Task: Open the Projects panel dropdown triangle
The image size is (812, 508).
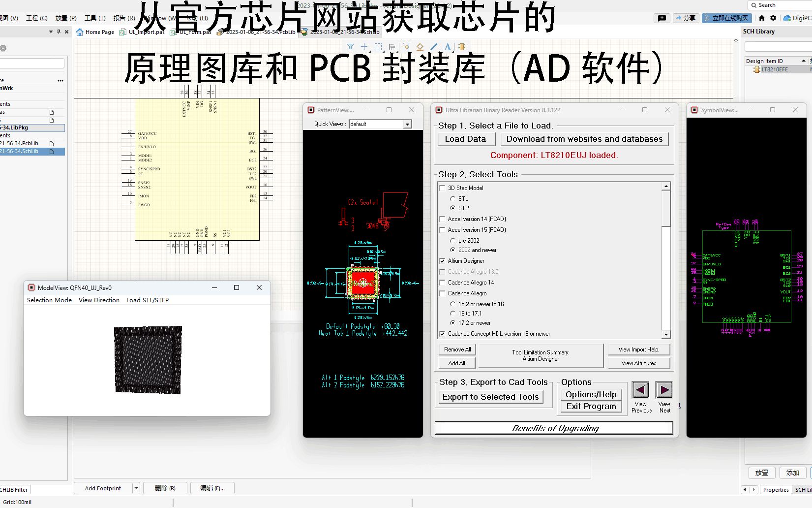Action: pyautogui.click(x=51, y=32)
